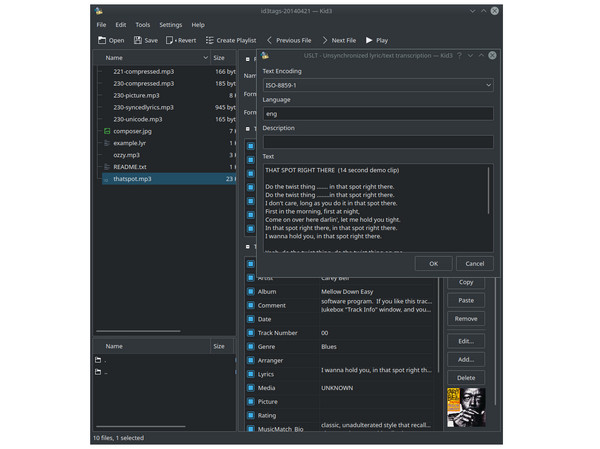Click composer.jpg image file icon
This screenshot has height=449, width=600.
[x=107, y=131]
